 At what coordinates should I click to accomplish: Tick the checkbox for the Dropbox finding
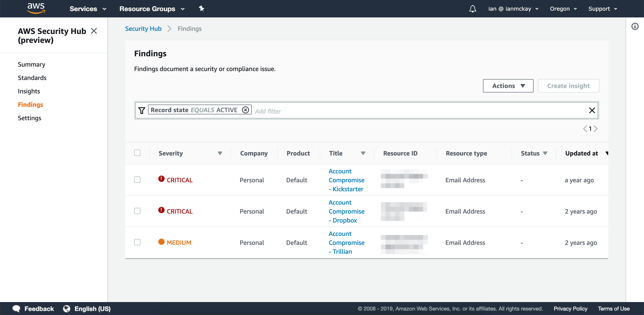click(x=137, y=211)
